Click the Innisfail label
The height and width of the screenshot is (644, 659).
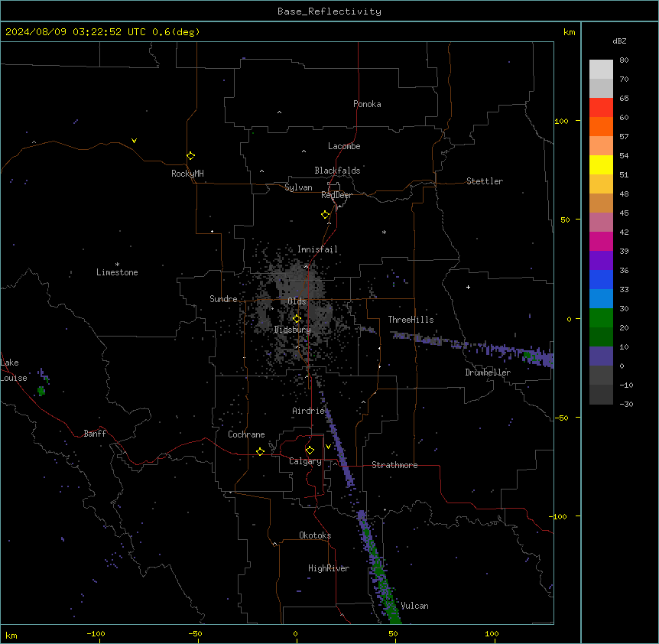pyautogui.click(x=317, y=249)
